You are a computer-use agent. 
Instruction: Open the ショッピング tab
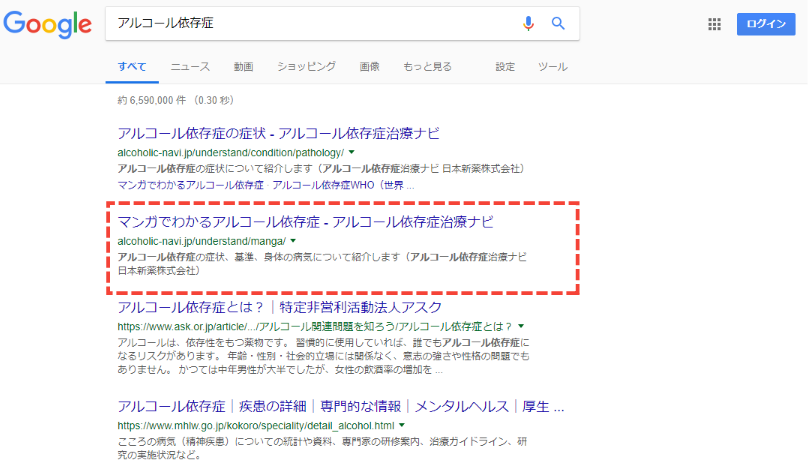click(306, 66)
